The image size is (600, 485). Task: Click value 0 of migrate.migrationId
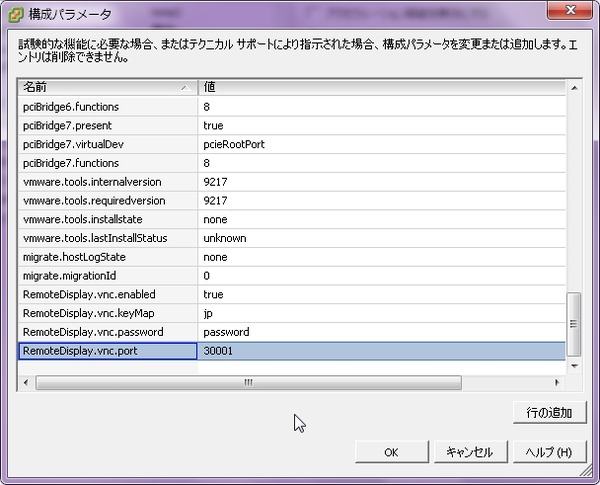point(382,276)
